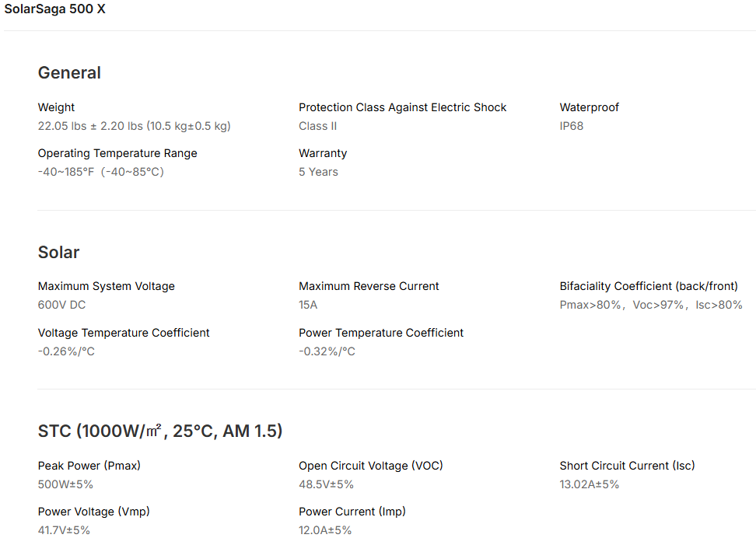Screen dimensions: 756x545
Task: Click the IP68 waterproof rating
Action: tap(571, 126)
